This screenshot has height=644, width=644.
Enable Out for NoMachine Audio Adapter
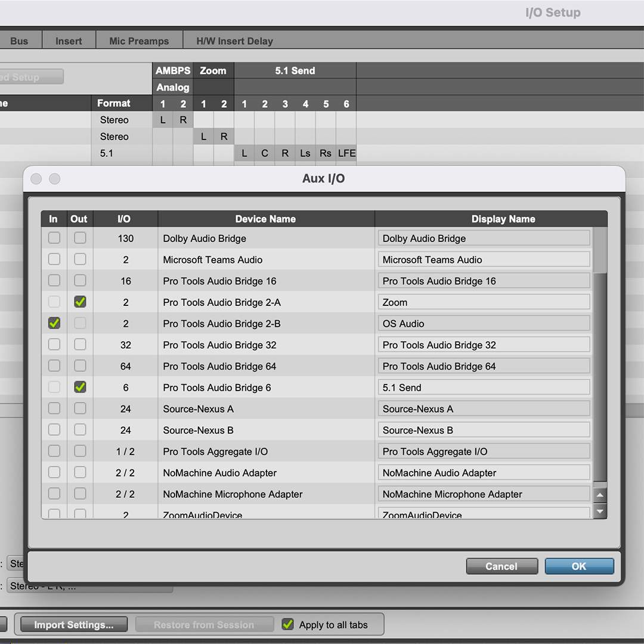coord(80,472)
